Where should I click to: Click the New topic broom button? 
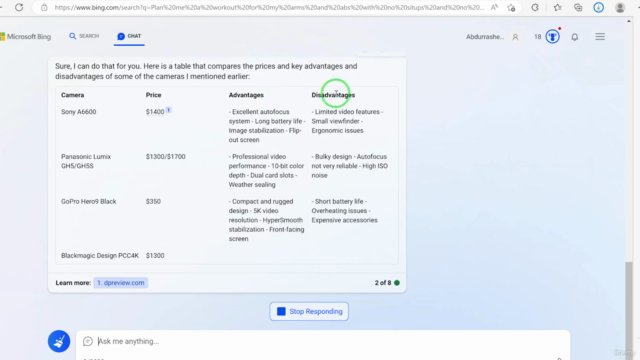pyautogui.click(x=59, y=341)
